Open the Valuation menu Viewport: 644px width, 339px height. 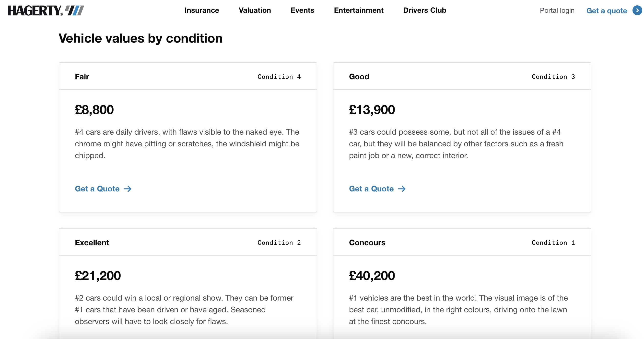(255, 10)
